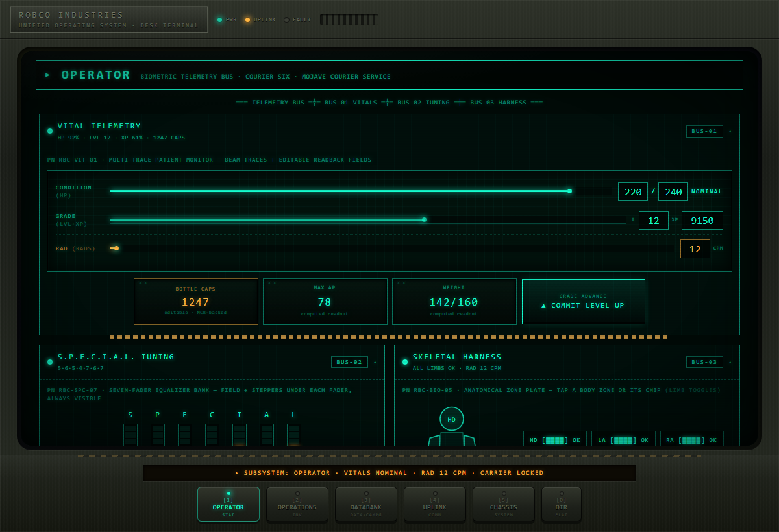Switch to the UPLINK comm tab
The image size is (779, 532).
pos(435,504)
